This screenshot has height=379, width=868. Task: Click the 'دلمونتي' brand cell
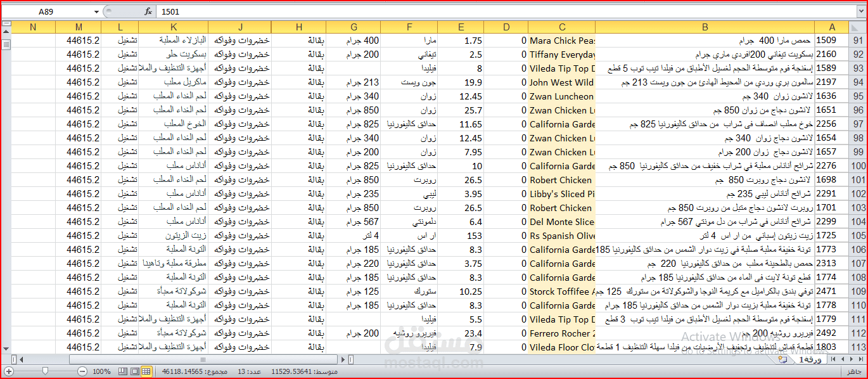coord(409,222)
